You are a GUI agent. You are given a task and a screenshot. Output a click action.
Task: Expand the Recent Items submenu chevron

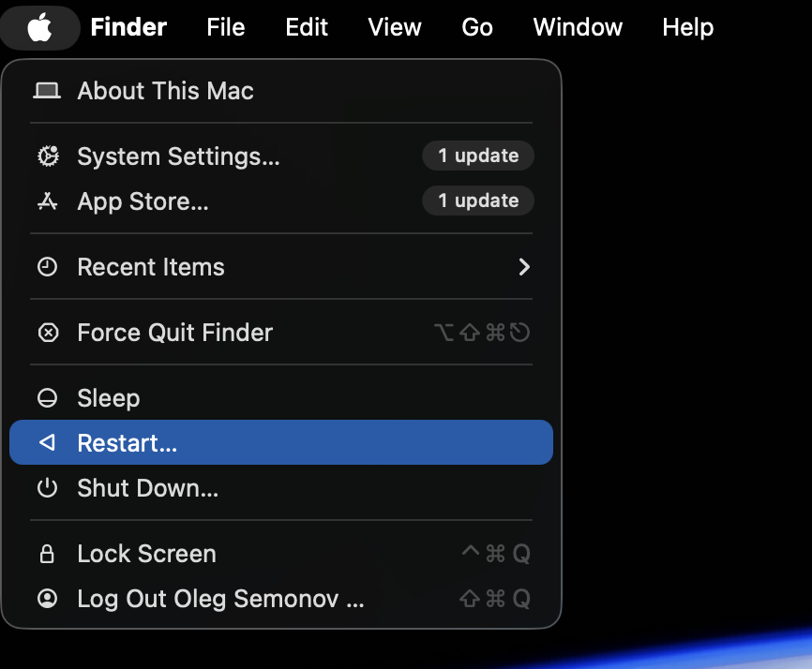pos(524,267)
